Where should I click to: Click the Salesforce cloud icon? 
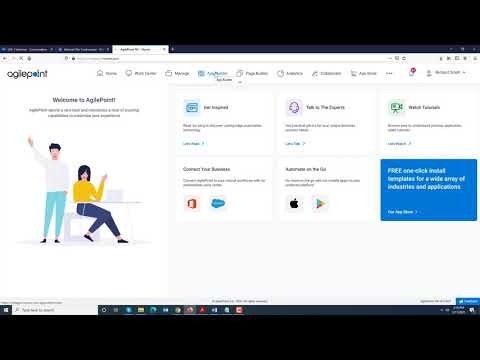coord(218,203)
